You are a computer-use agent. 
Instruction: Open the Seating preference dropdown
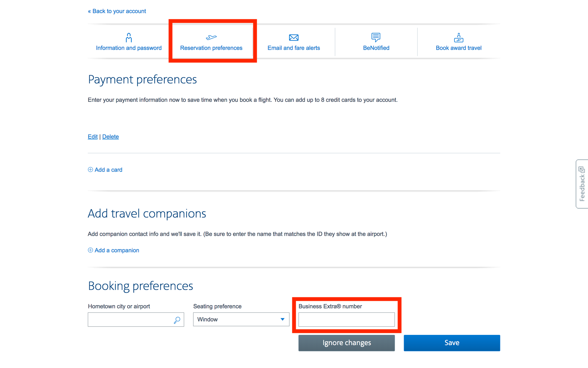click(x=241, y=319)
